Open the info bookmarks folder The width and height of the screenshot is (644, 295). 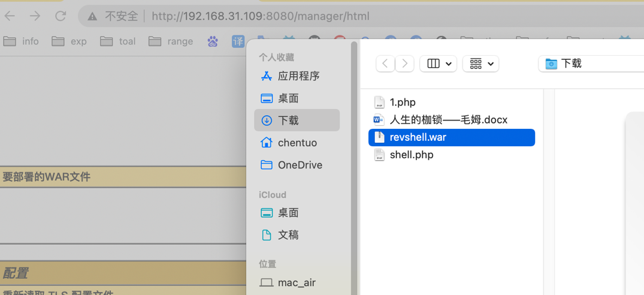pyautogui.click(x=22, y=41)
